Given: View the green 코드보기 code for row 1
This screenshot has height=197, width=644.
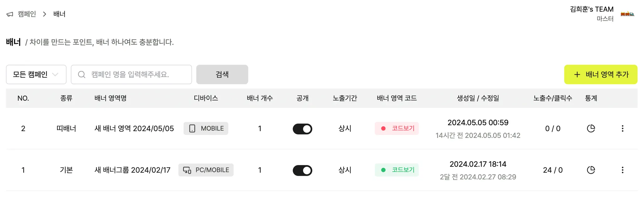Looking at the screenshot, I should pyautogui.click(x=397, y=170).
